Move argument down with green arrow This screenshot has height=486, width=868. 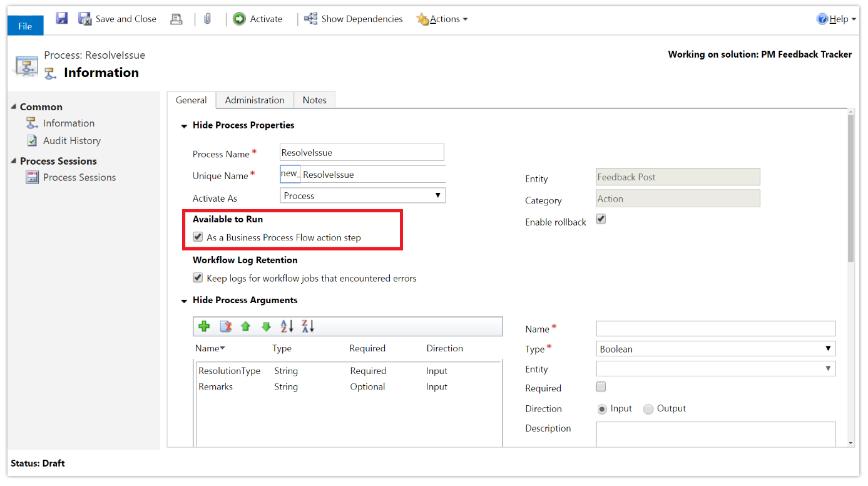[266, 326]
